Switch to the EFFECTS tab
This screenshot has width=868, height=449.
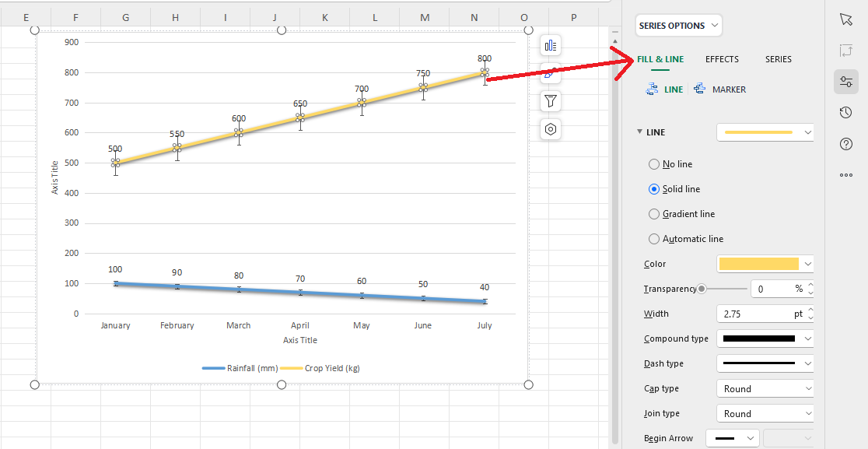coord(722,59)
